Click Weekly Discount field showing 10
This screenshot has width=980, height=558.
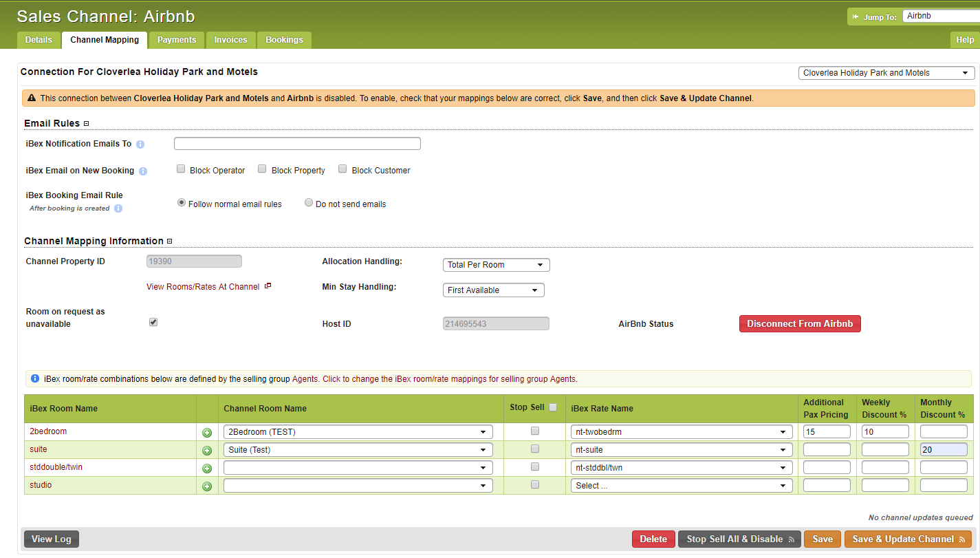coord(885,432)
